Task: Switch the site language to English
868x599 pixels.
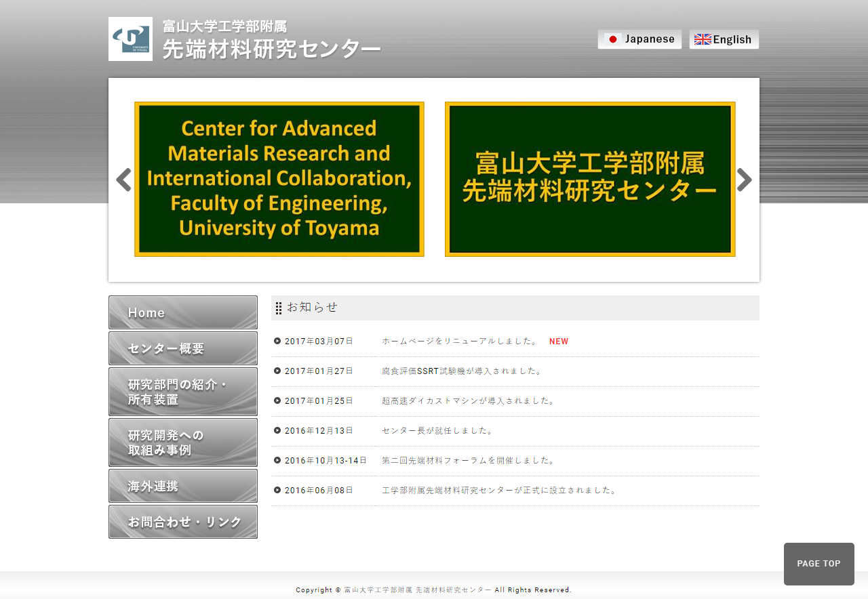Action: point(724,39)
